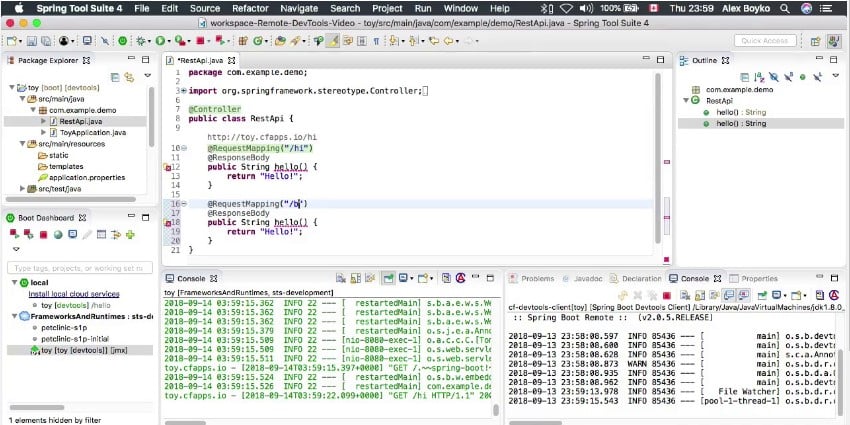850x425 pixels.
Task: Click the macOS Spotlight search icon
Action: [784, 8]
